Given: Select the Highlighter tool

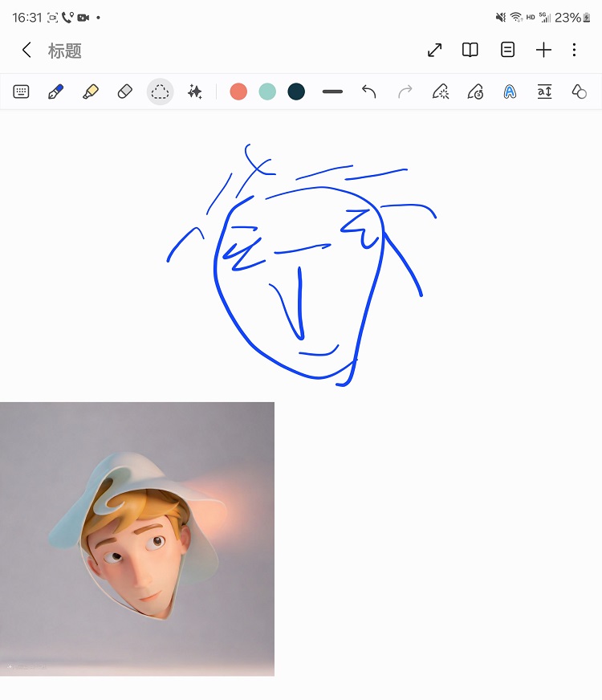Looking at the screenshot, I should pos(91,92).
